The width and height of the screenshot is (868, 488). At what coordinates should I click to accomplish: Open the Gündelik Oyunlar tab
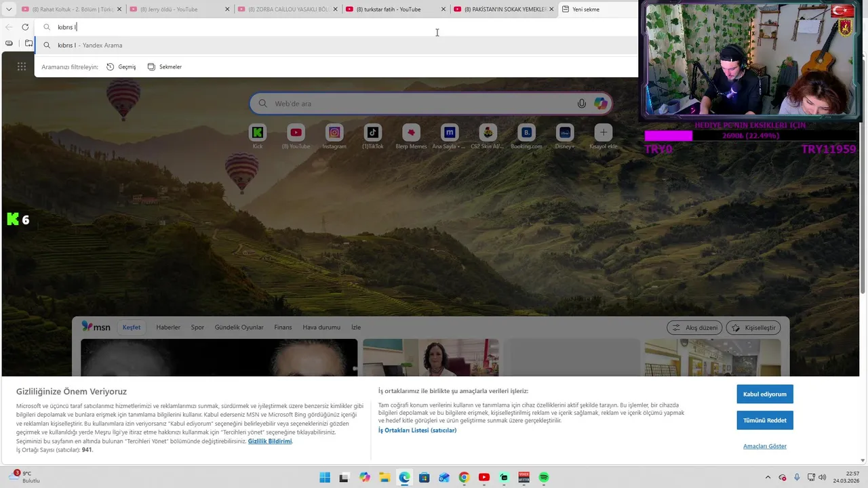click(x=239, y=327)
